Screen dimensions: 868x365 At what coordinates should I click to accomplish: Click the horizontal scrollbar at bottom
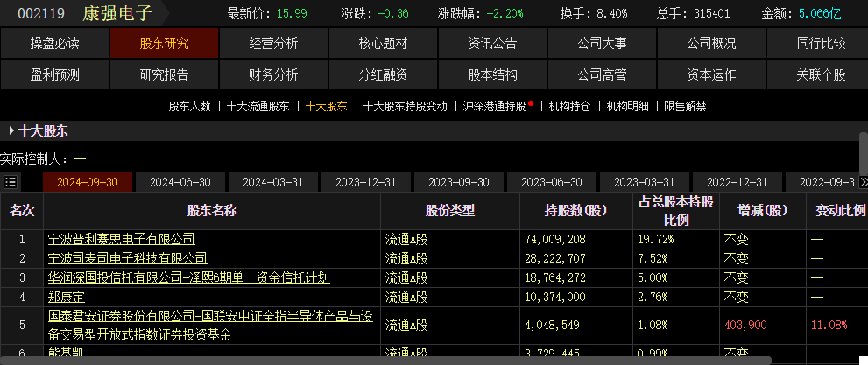click(x=385, y=361)
